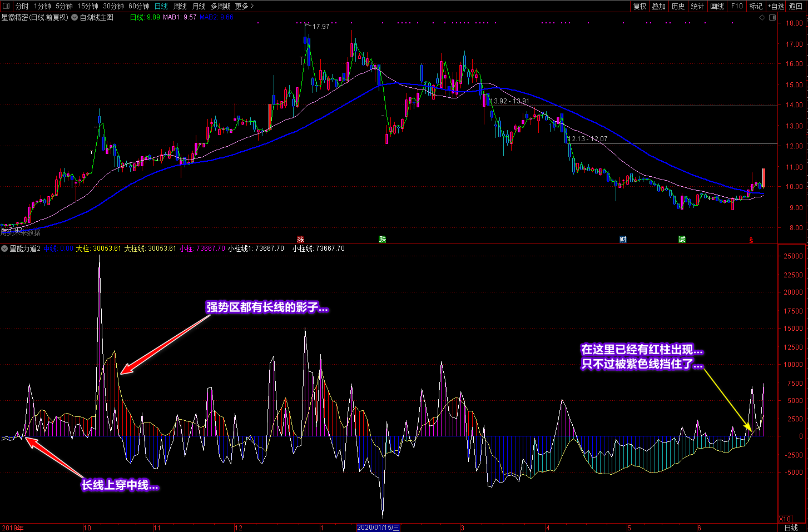Click the green 跌 event marker
The image size is (808, 532).
tap(383, 239)
